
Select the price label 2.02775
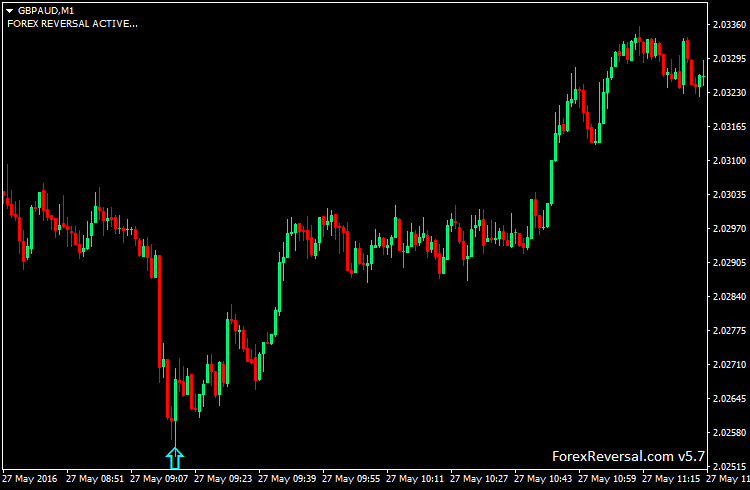pos(729,330)
